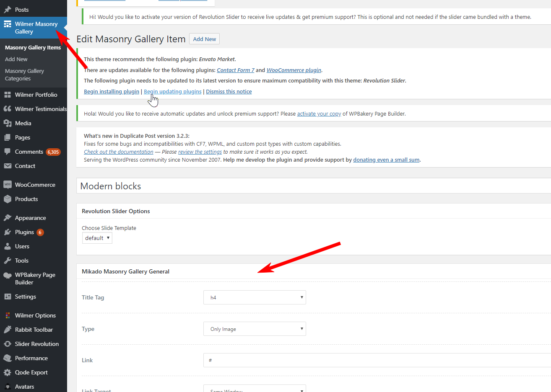Click the Slider Revolution refresh icon
Viewport: 551px width, 392px height.
coord(8,344)
